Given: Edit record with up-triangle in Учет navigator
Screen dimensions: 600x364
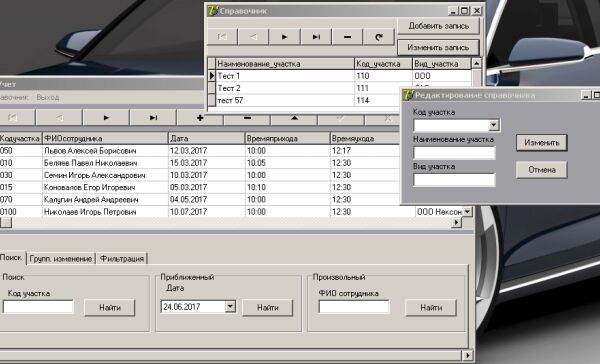Looking at the screenshot, I should (x=294, y=118).
